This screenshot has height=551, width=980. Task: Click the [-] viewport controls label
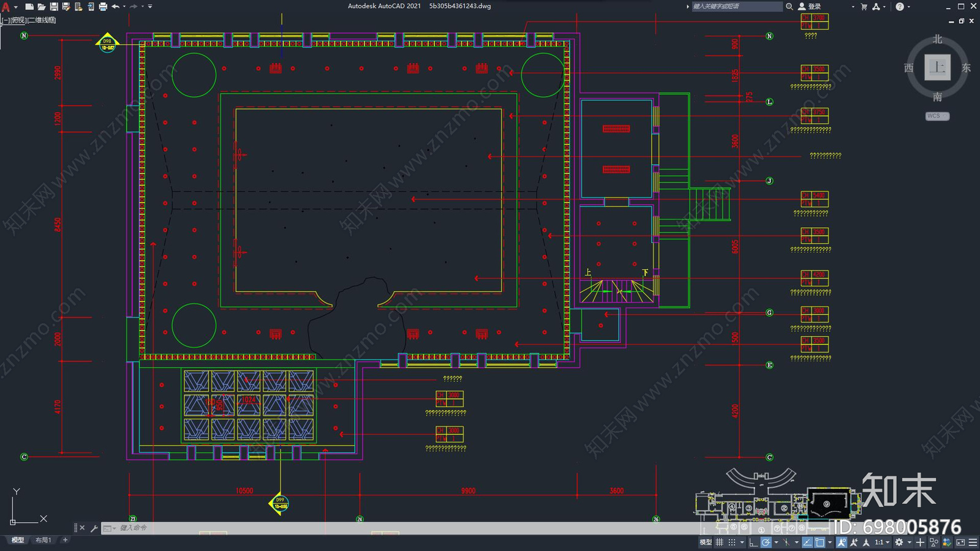[x=5, y=20]
